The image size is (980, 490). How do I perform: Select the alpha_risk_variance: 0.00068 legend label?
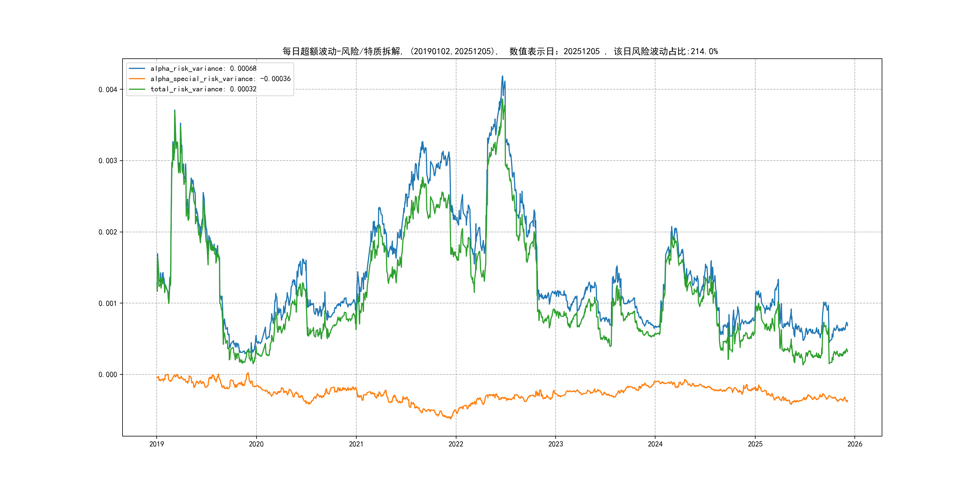pyautogui.click(x=203, y=68)
